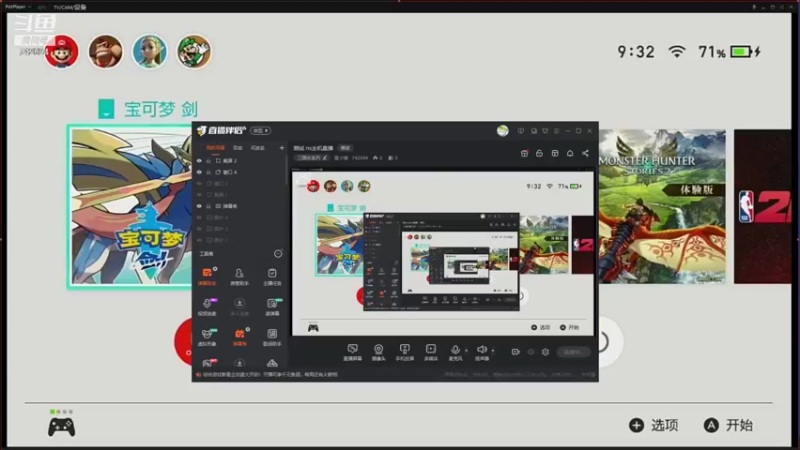Click the unlock icon in live header

pos(539,153)
